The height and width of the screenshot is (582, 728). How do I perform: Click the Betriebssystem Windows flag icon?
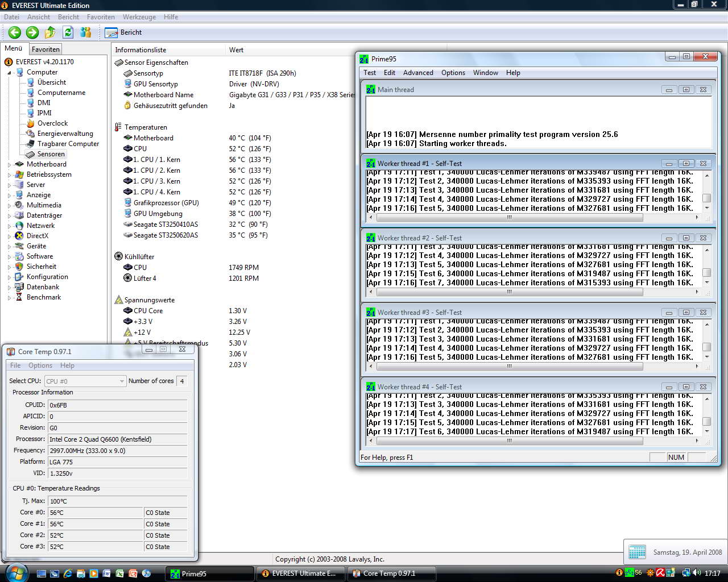click(x=19, y=174)
